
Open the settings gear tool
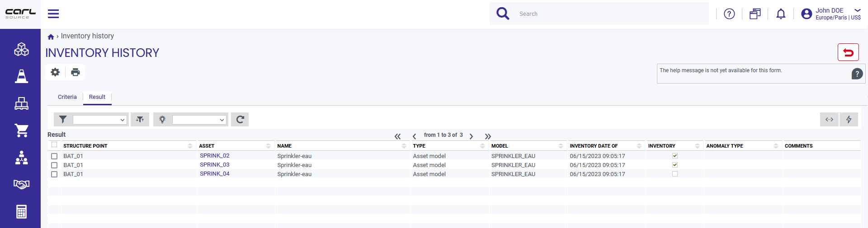[55, 72]
